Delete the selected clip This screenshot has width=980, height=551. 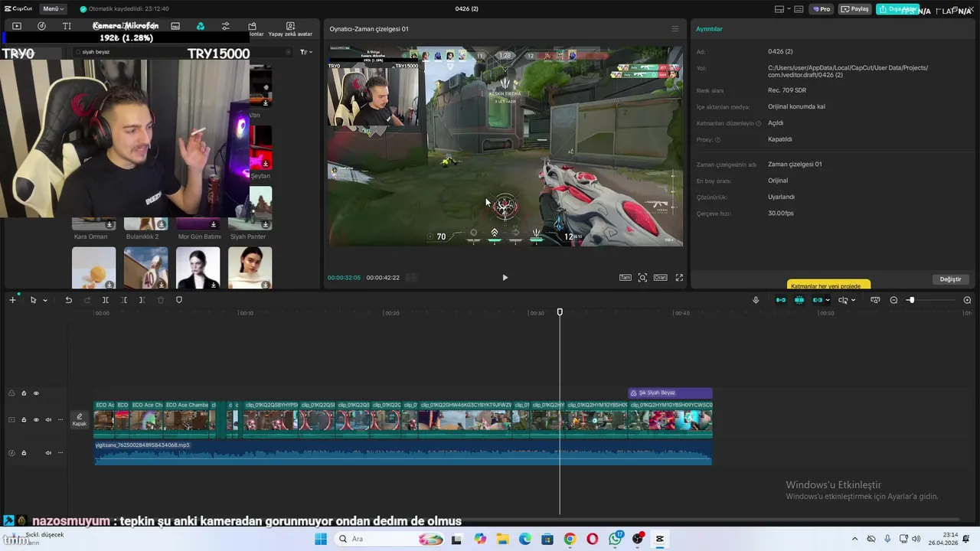(x=161, y=300)
